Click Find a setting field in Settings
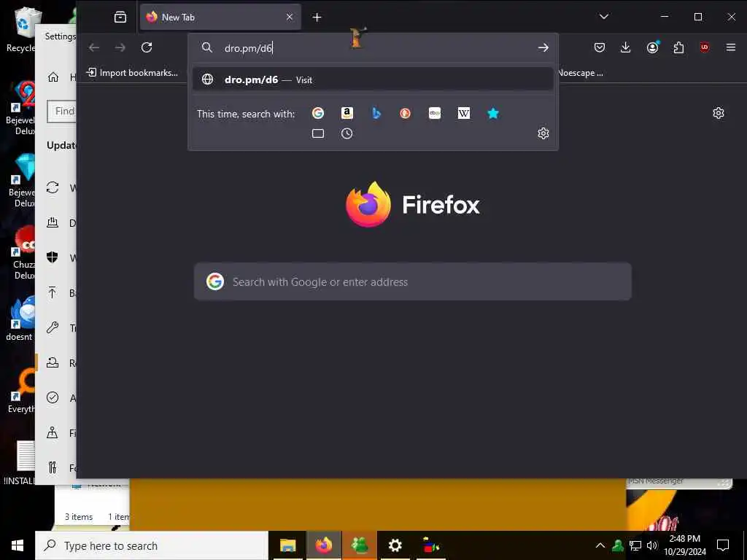747x560 pixels. click(62, 112)
